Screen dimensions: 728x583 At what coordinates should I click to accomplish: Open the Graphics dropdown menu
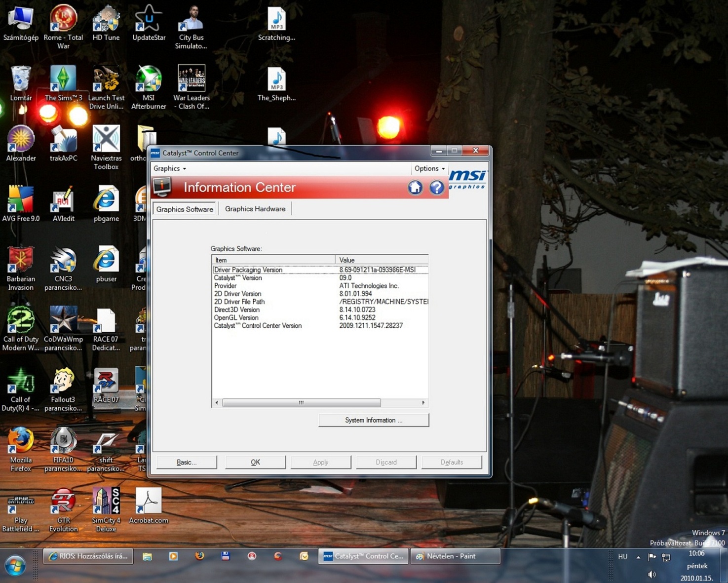(x=169, y=168)
